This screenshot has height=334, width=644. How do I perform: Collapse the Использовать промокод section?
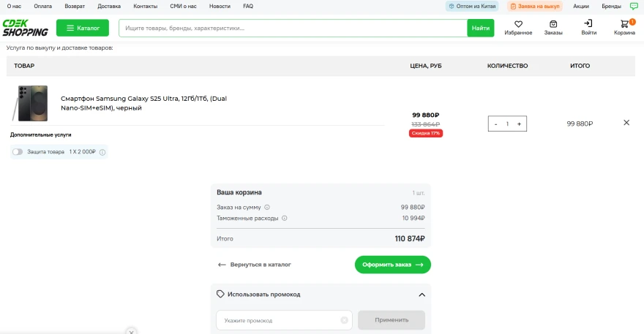422,295
